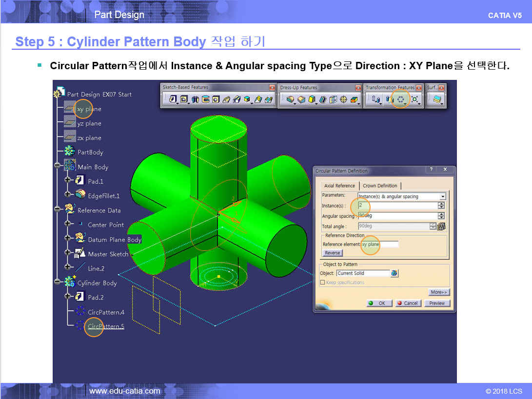Click the formula icon beside Total angle
The image size is (532, 399).
[442, 226]
